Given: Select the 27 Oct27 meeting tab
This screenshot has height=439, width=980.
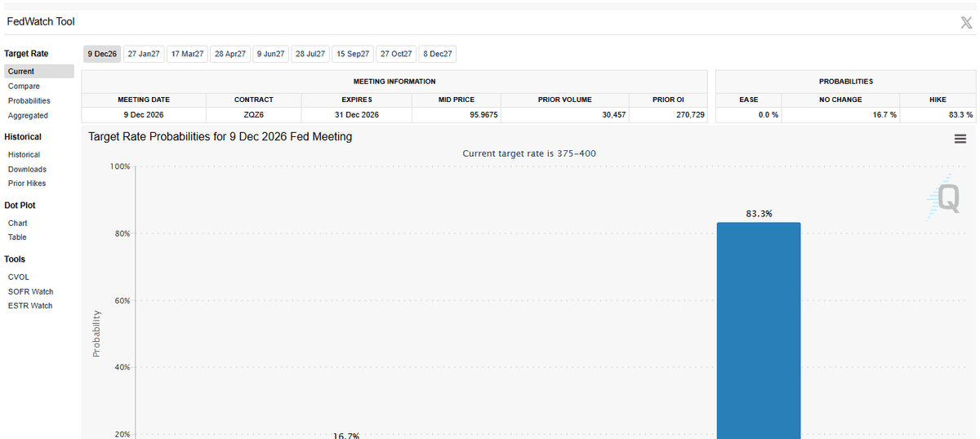Looking at the screenshot, I should pyautogui.click(x=396, y=54).
